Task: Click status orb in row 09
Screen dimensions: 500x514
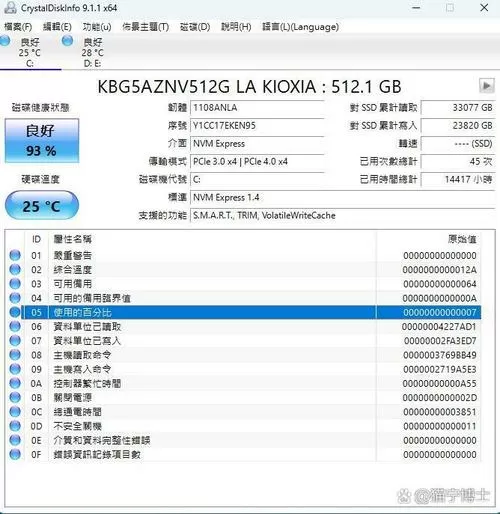Action: tap(15, 369)
